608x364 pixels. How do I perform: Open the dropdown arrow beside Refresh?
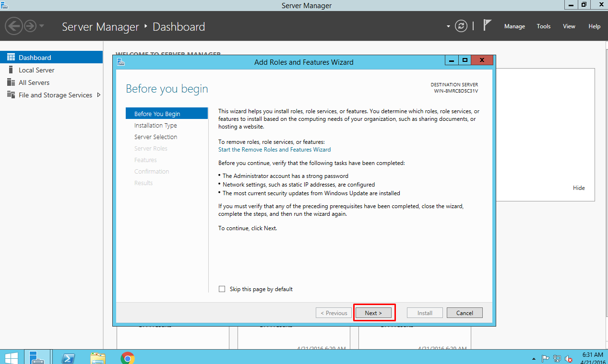(448, 26)
